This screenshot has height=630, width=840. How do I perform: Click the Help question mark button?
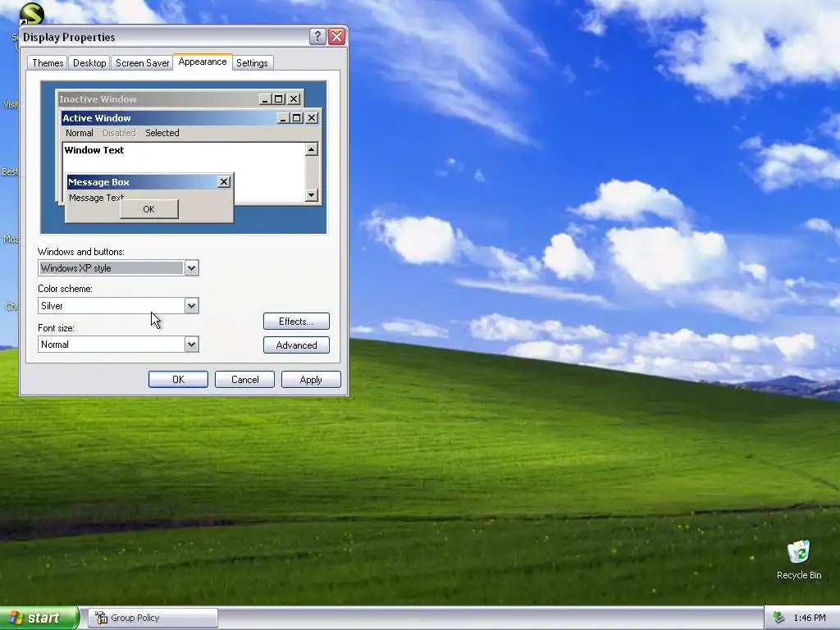[x=317, y=36]
